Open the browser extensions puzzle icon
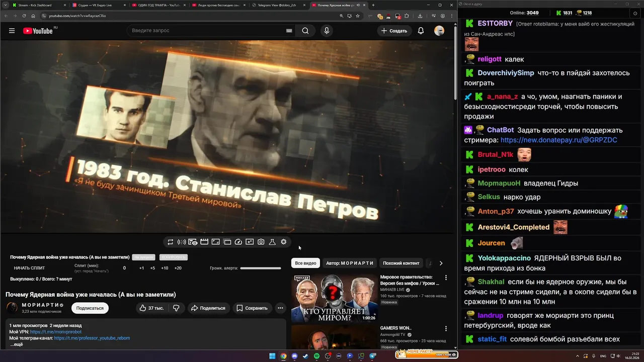The width and height of the screenshot is (644, 362). (x=407, y=16)
